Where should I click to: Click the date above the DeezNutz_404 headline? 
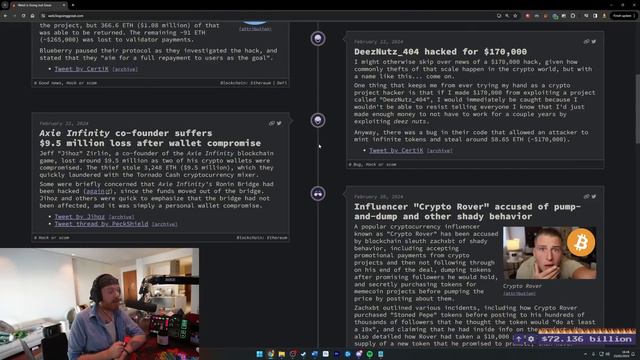pyautogui.click(x=378, y=42)
